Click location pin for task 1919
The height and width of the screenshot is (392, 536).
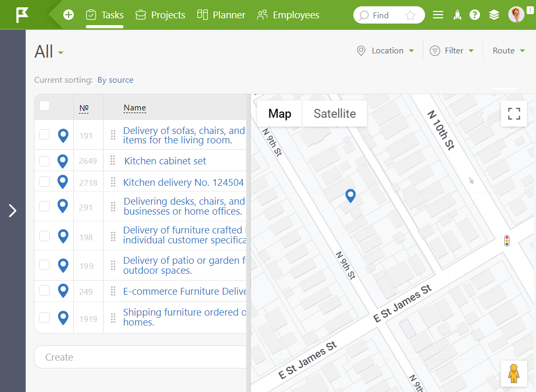(63, 318)
